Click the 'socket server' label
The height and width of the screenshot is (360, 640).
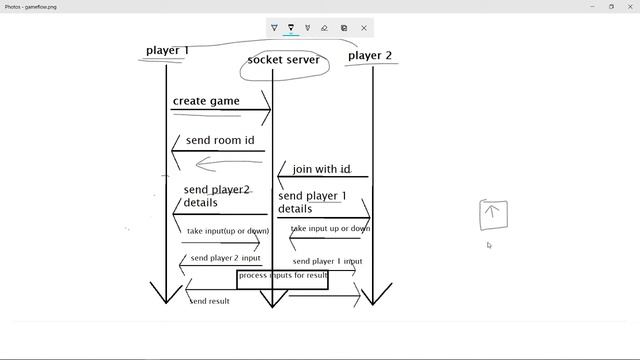[x=283, y=60]
